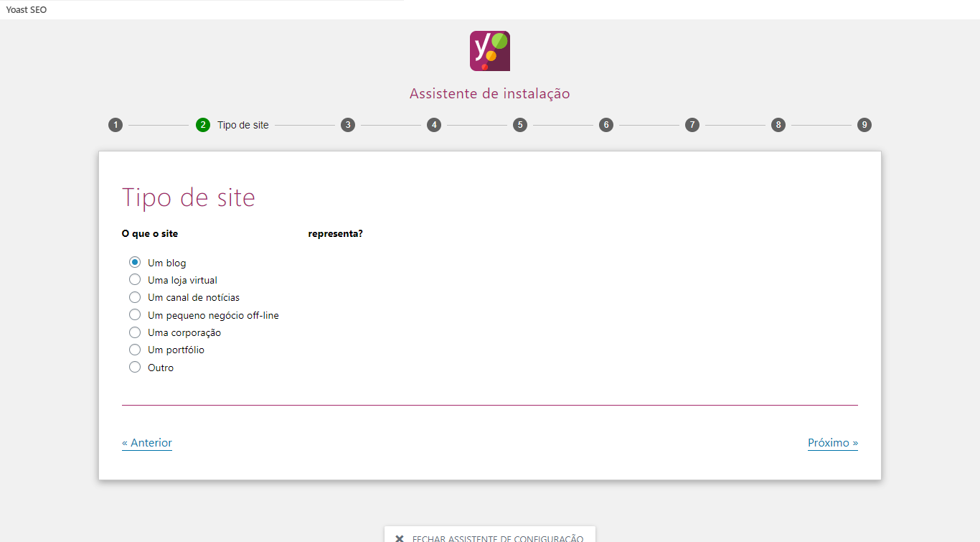Click step 8 circle in the wizard stepper
The image size is (980, 542).
[778, 124]
